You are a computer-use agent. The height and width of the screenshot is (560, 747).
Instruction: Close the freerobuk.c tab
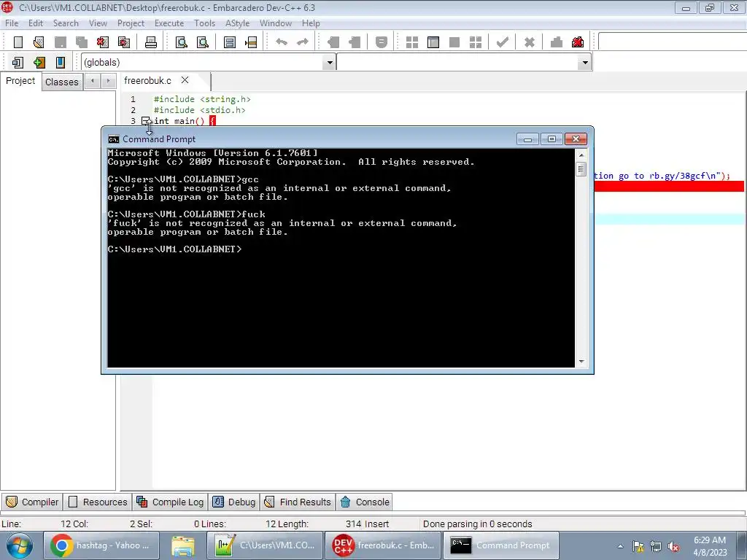[185, 80]
